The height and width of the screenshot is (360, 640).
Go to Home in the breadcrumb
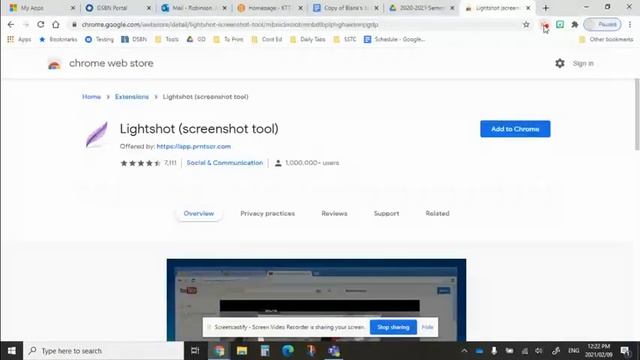pyautogui.click(x=91, y=97)
